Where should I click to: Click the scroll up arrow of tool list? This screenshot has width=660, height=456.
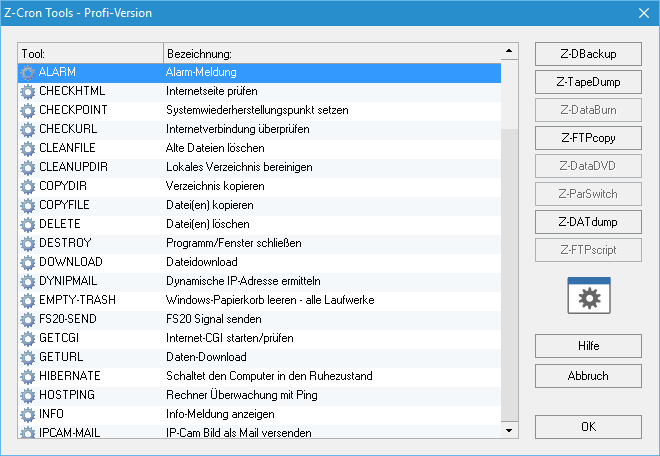pyautogui.click(x=509, y=51)
